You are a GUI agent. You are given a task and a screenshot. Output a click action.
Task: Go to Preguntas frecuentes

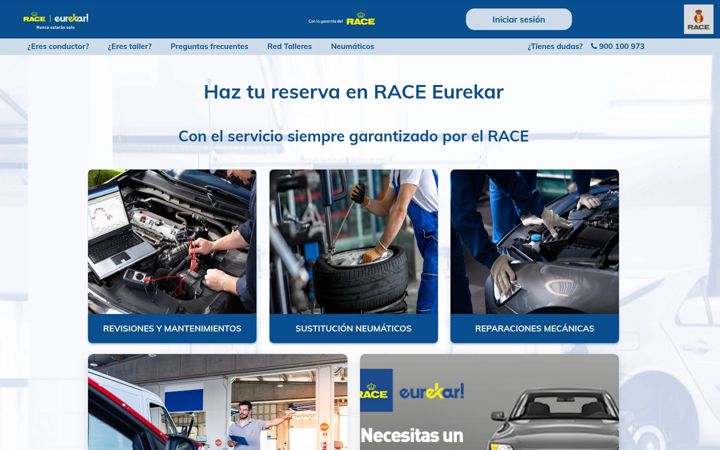pyautogui.click(x=209, y=46)
